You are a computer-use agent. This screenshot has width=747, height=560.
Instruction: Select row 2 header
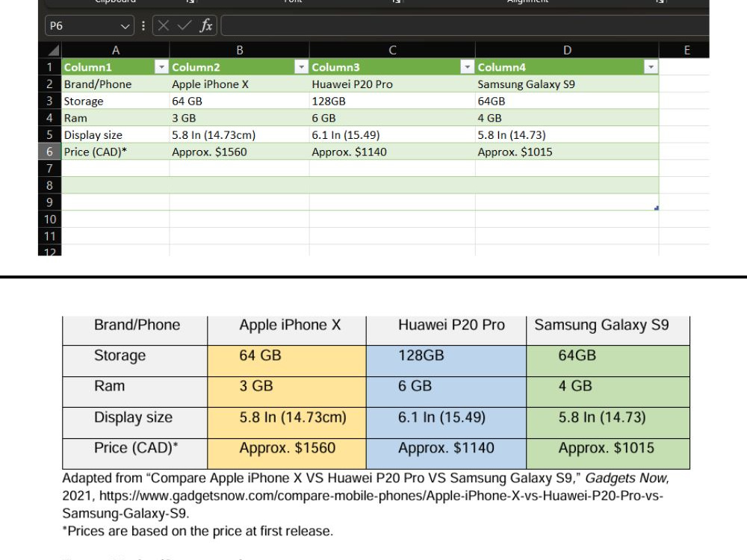tap(49, 84)
